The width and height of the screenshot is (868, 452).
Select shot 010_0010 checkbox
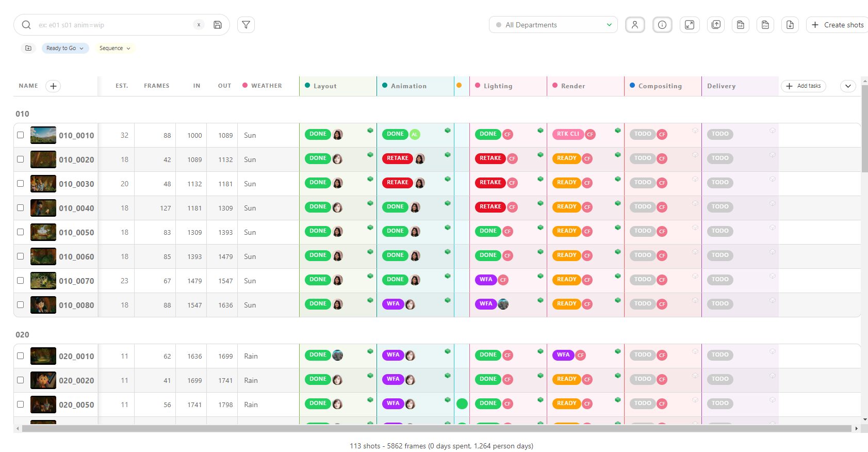20,135
